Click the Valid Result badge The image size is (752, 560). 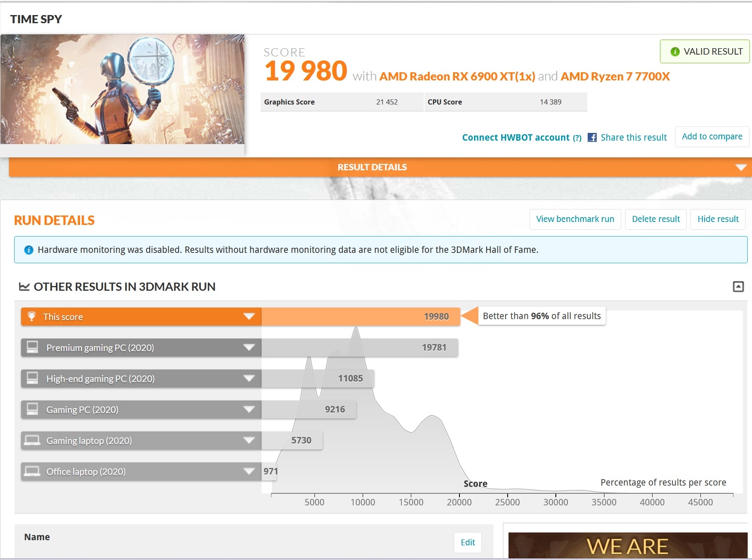(x=705, y=52)
